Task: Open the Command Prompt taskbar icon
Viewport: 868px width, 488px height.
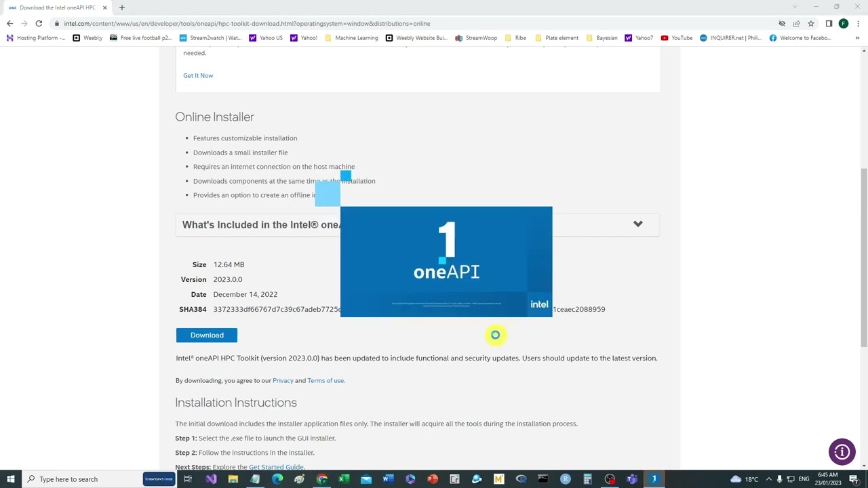Action: [x=543, y=479]
